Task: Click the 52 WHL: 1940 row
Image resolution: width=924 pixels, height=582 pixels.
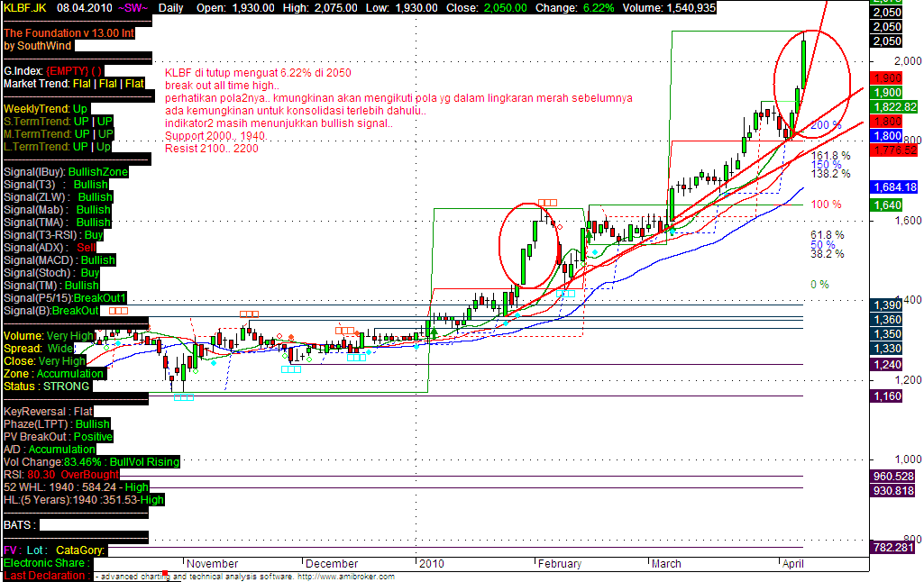Action: pos(76,487)
